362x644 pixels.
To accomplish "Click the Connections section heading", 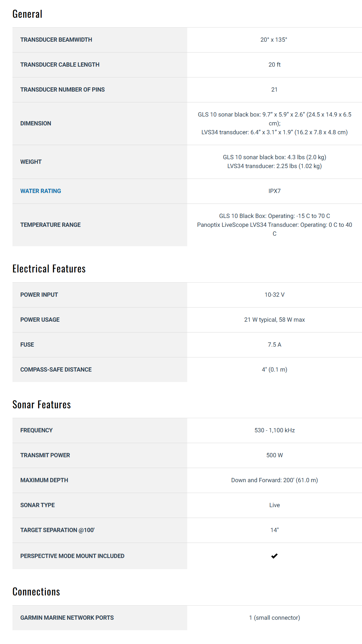I will point(36,592).
